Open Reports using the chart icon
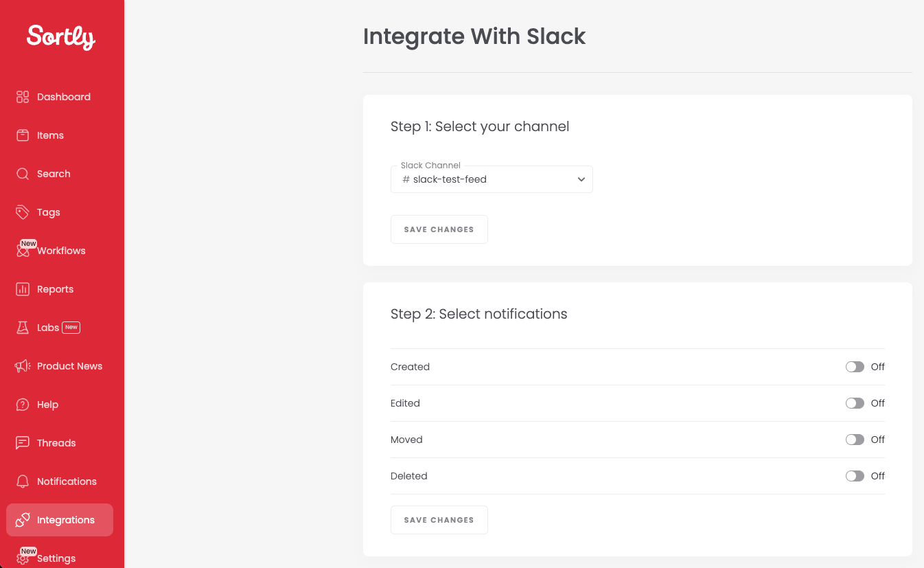Viewport: 924px width, 568px height. click(23, 289)
